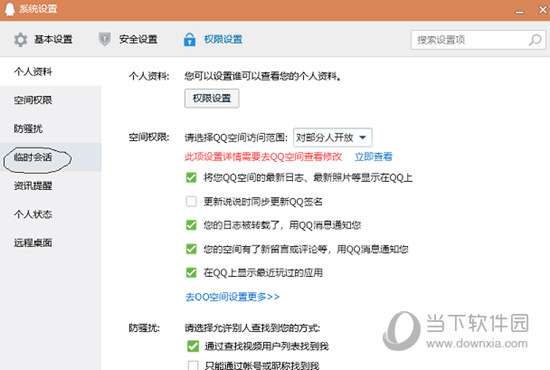Open the 对部分人开放 access range dropdown
550x370 pixels.
click(x=333, y=137)
